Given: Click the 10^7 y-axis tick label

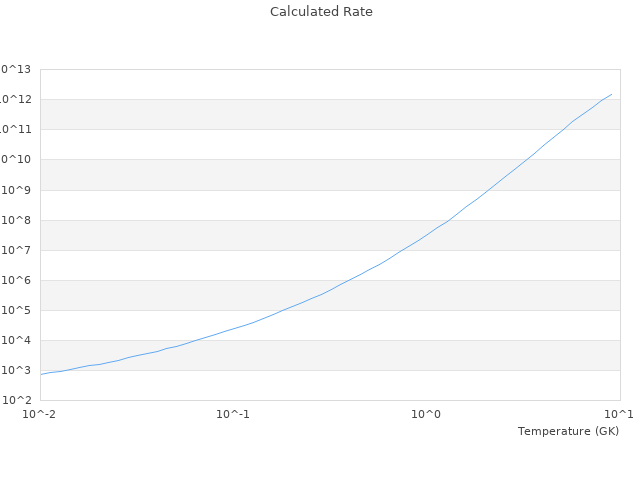Looking at the screenshot, I should [x=18, y=250].
